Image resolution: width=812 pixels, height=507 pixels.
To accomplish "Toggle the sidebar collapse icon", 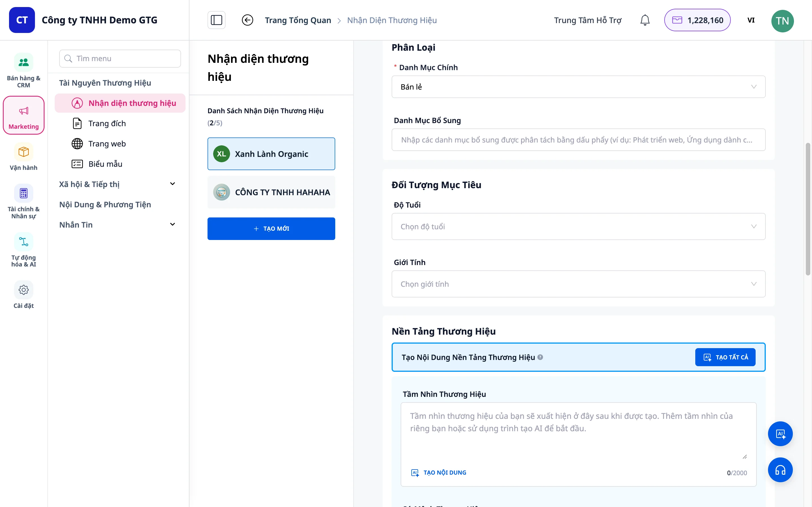I will point(217,20).
